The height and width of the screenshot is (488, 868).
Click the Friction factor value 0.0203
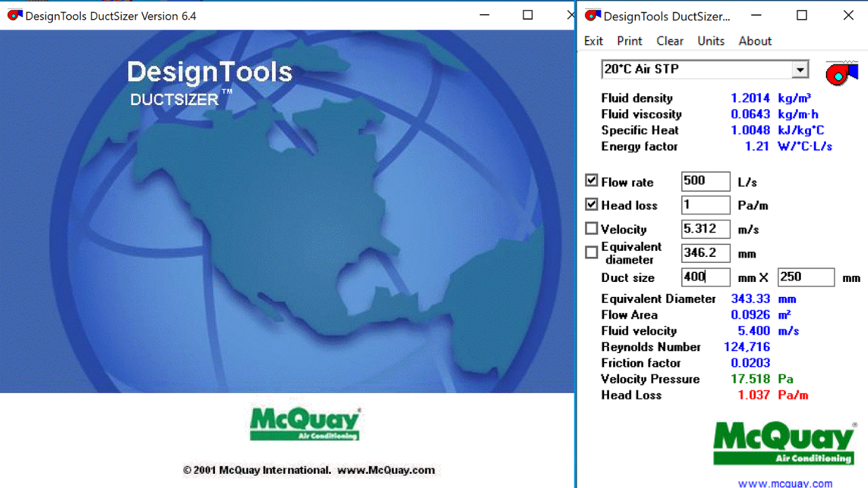(x=751, y=363)
